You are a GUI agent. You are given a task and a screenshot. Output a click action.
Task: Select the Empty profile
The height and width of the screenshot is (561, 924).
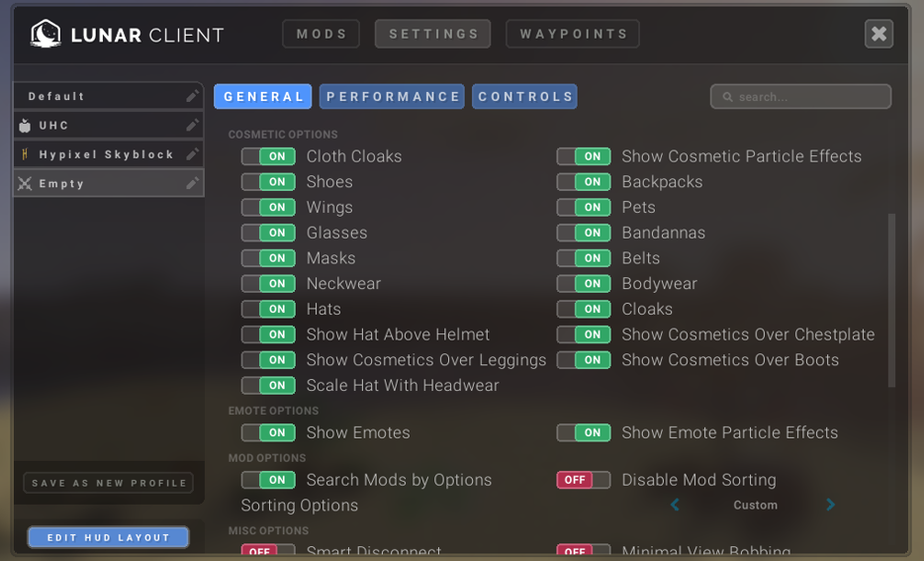click(x=109, y=183)
